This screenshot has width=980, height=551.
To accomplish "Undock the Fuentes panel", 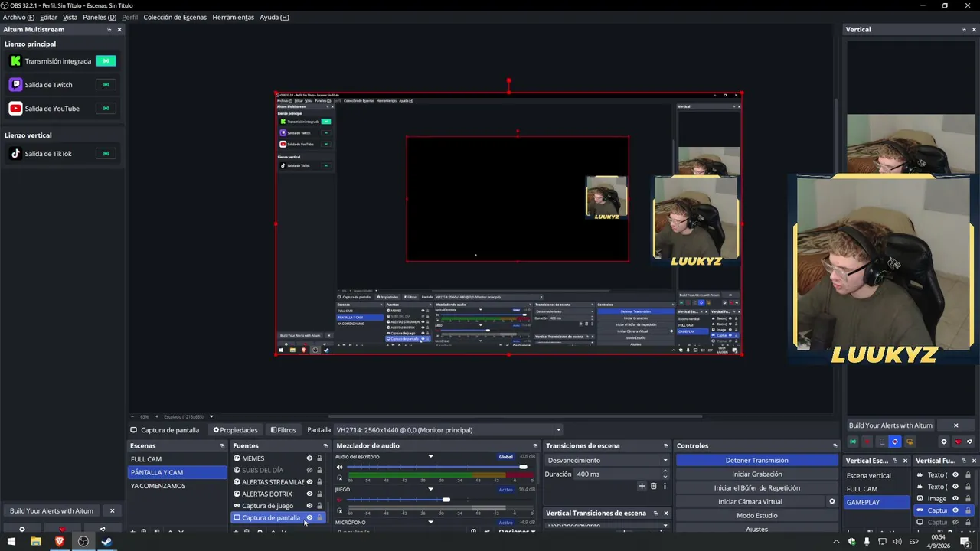I will pyautogui.click(x=325, y=445).
